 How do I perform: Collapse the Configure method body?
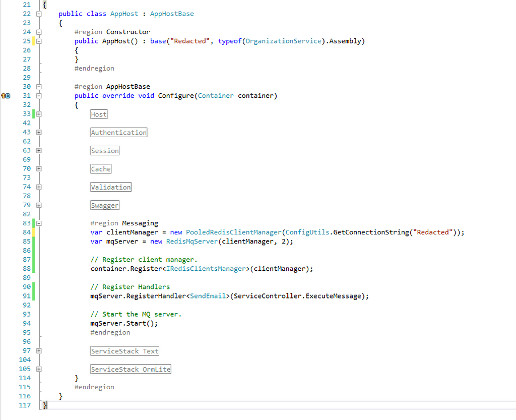pyautogui.click(x=39, y=96)
